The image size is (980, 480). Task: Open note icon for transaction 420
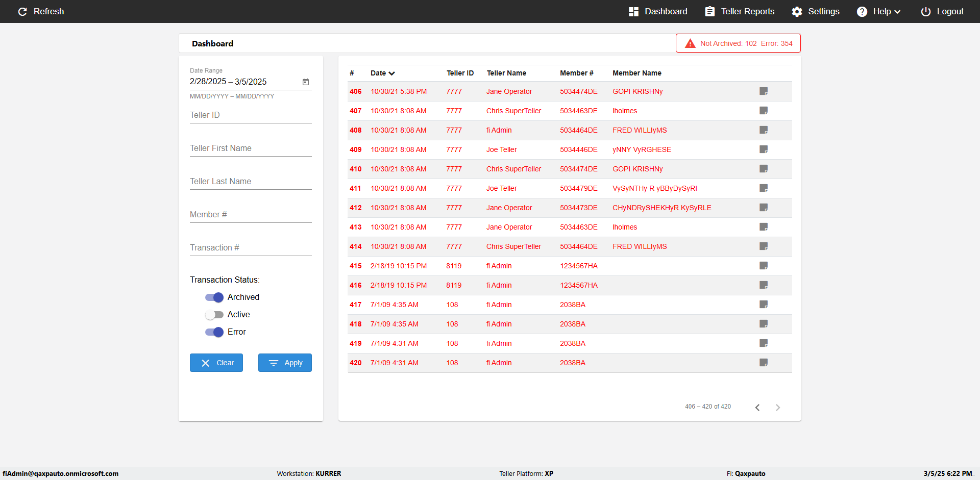click(764, 363)
